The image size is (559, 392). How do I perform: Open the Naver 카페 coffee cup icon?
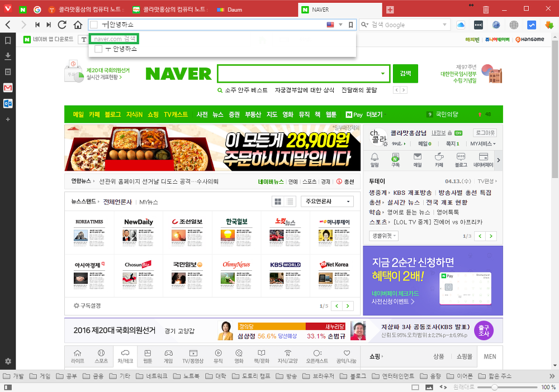click(x=439, y=160)
